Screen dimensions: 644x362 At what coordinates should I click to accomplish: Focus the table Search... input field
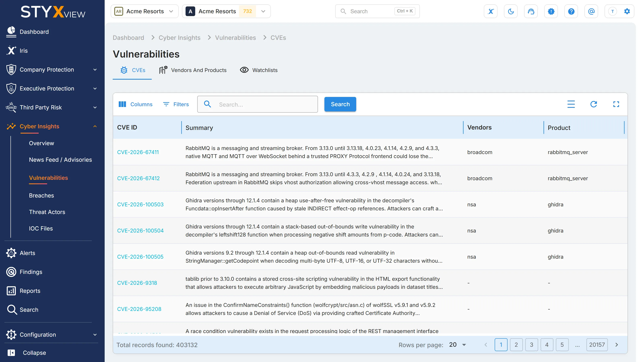point(258,104)
